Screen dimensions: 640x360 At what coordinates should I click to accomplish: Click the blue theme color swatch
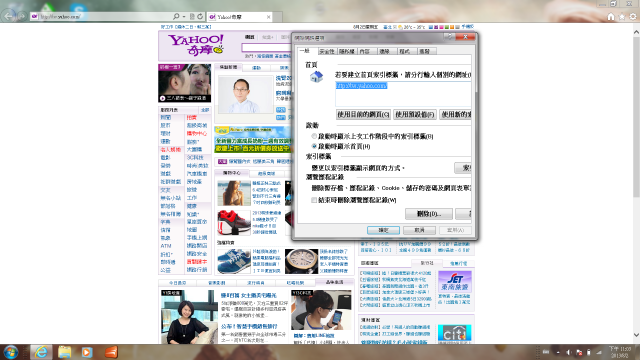(x=431, y=27)
